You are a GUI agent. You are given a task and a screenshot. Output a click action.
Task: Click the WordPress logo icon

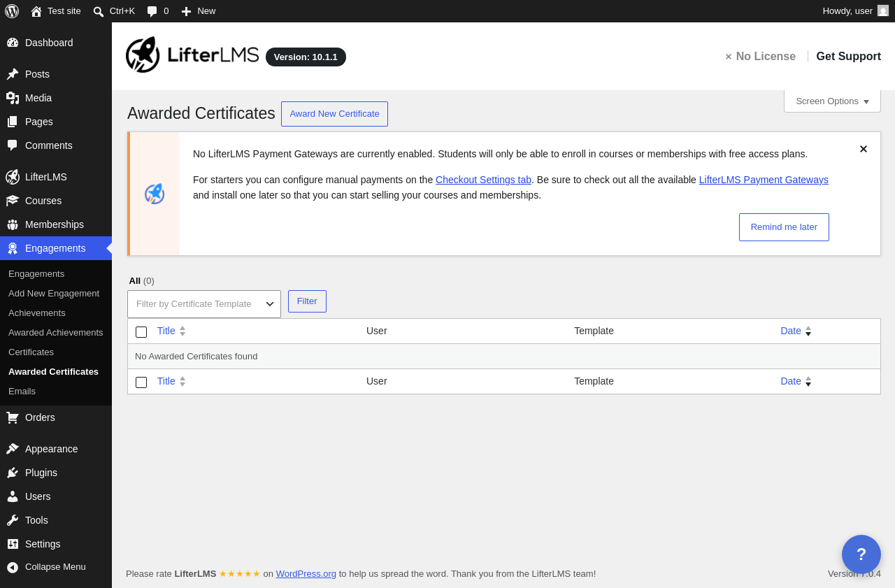12,11
